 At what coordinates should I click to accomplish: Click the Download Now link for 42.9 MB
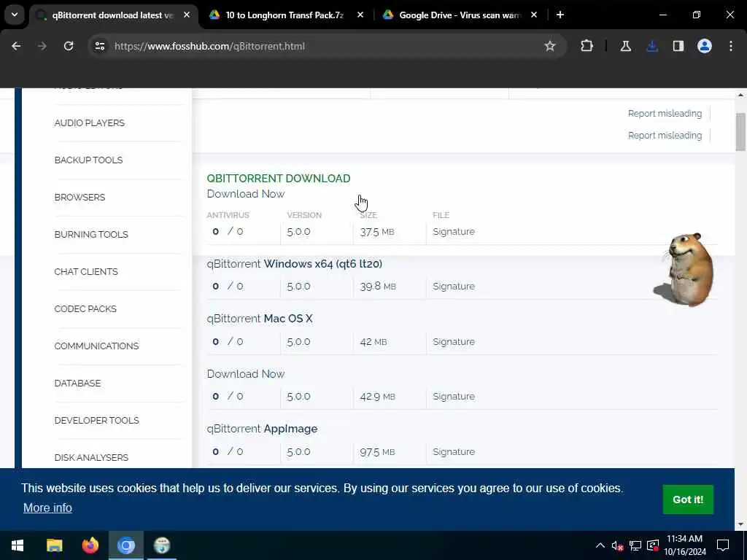pos(246,374)
